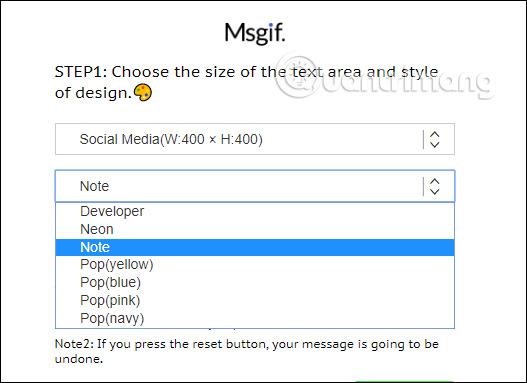This screenshot has height=383, width=527.
Task: Click the Msgif logo
Action: (255, 34)
